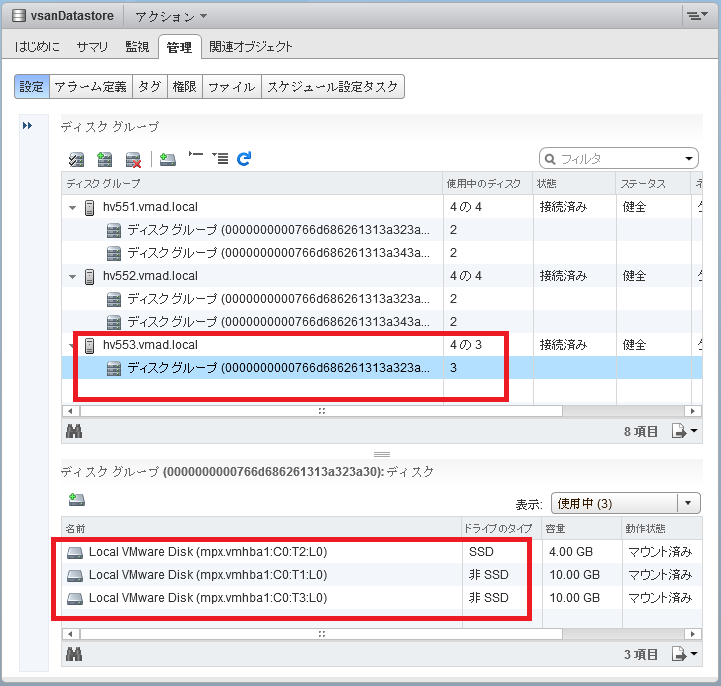This screenshot has width=721, height=686.
Task: Click the create new disk group icon
Action: 104,159
